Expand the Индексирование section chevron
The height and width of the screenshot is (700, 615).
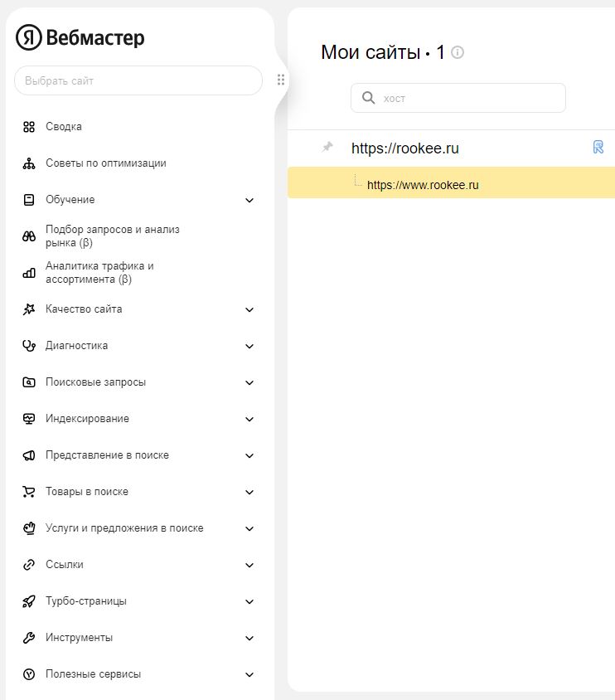[249, 419]
